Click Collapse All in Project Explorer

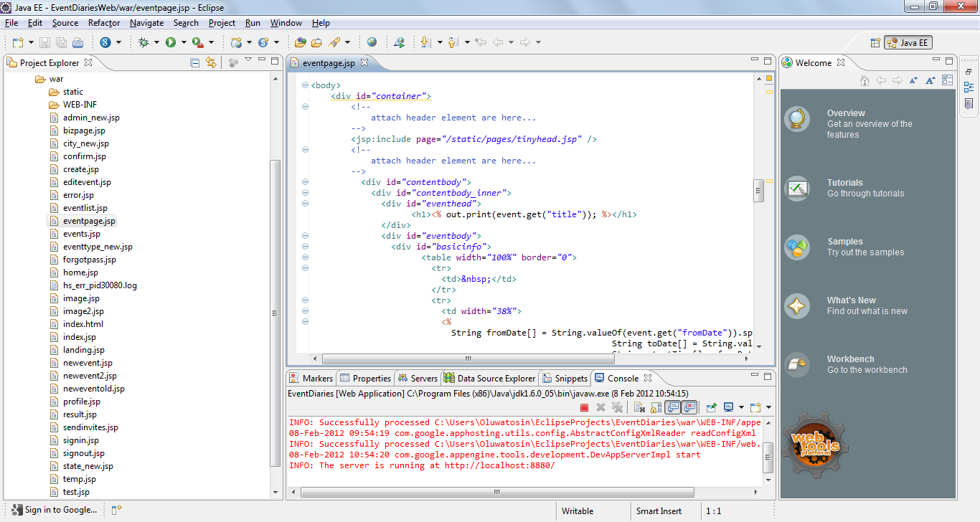(x=195, y=62)
